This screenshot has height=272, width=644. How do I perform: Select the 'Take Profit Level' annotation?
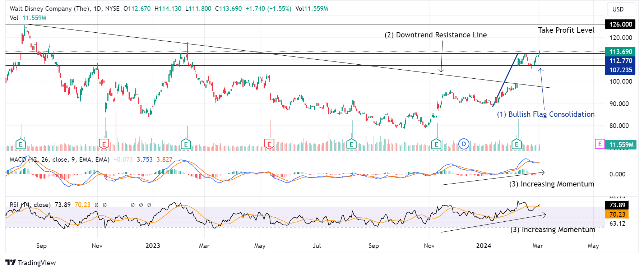point(566,30)
